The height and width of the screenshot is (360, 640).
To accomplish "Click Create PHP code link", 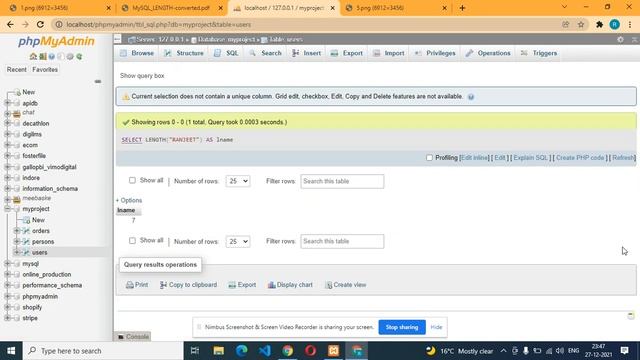I will [x=580, y=158].
